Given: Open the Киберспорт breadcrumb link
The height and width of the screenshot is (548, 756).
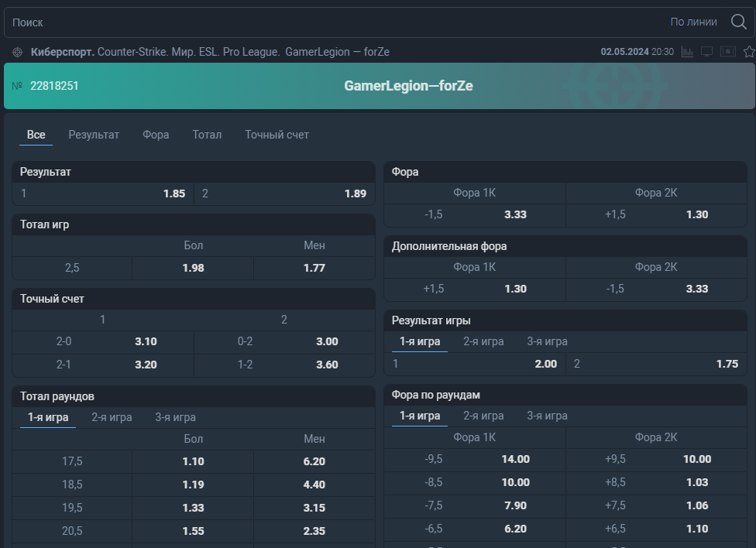Looking at the screenshot, I should pyautogui.click(x=62, y=52).
